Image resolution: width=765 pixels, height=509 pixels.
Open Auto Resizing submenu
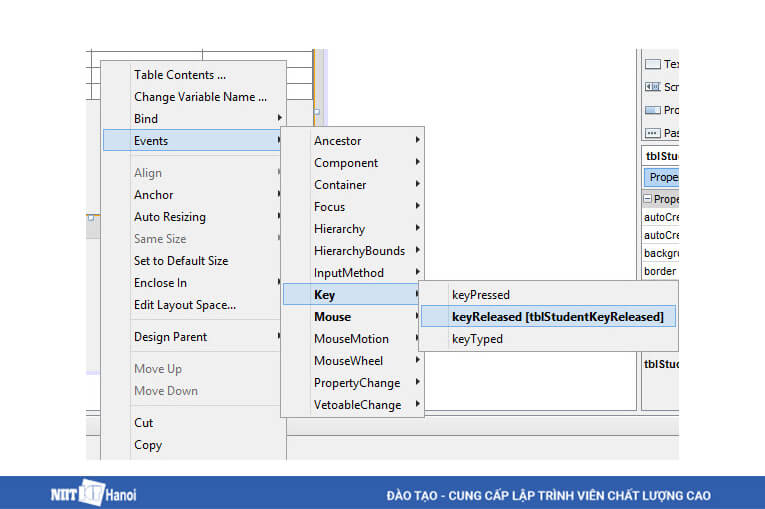point(193,217)
